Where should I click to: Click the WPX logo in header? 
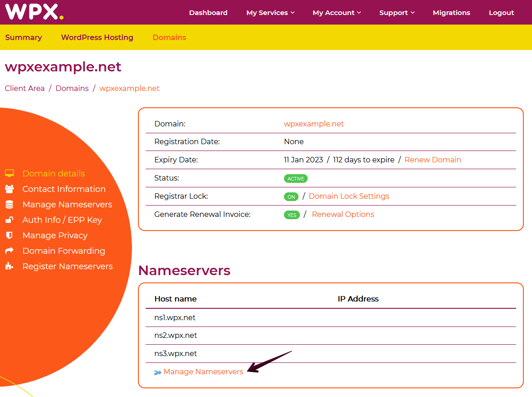pos(34,12)
